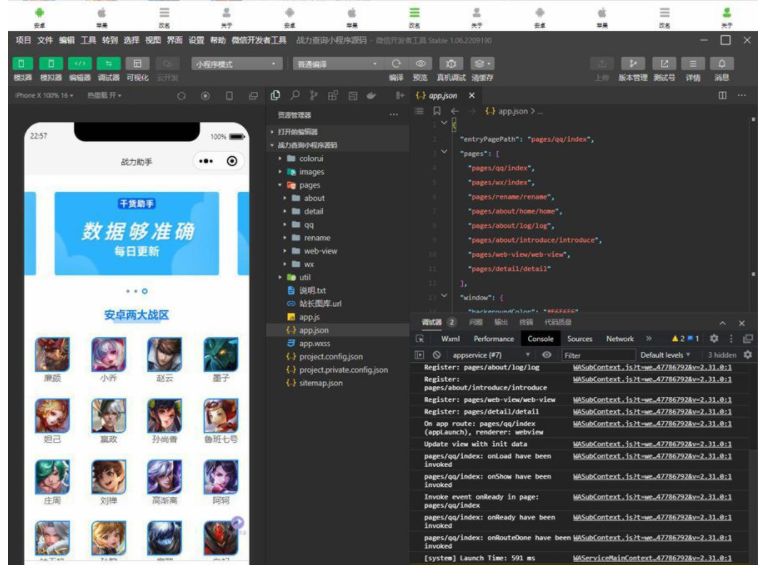Open the 小程序模式 mode dropdown

236,64
